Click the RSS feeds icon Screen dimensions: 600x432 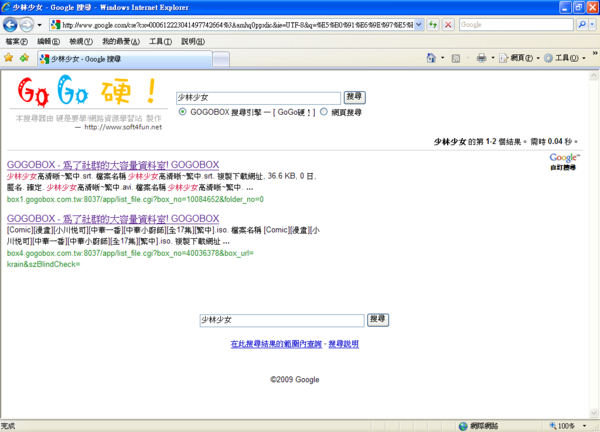point(455,58)
